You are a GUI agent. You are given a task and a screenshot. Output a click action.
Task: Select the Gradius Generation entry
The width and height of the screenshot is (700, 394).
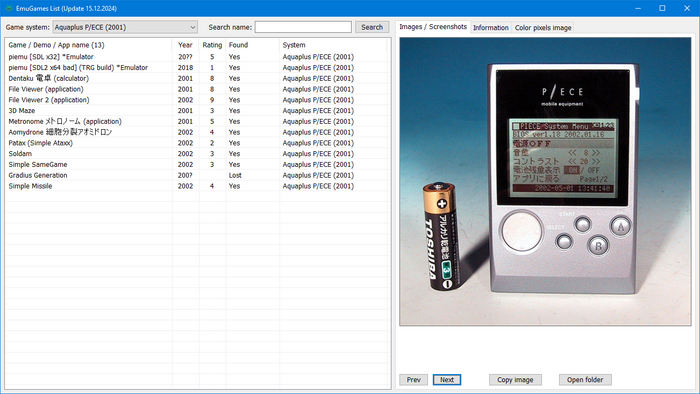196,175
